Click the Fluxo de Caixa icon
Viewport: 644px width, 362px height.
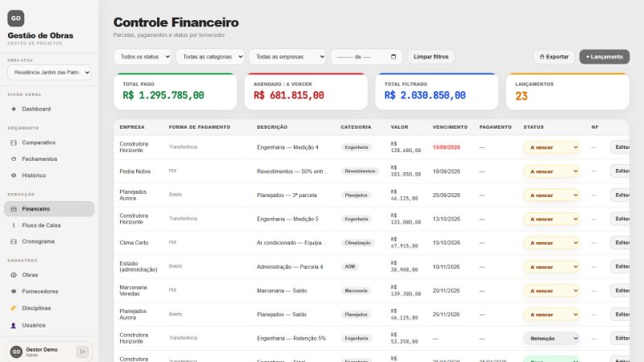click(x=14, y=225)
